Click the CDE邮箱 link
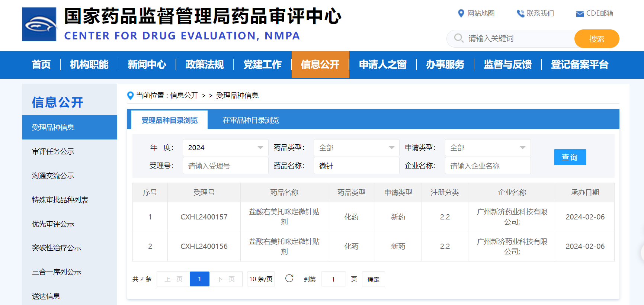The width and height of the screenshot is (644, 305). [x=600, y=13]
